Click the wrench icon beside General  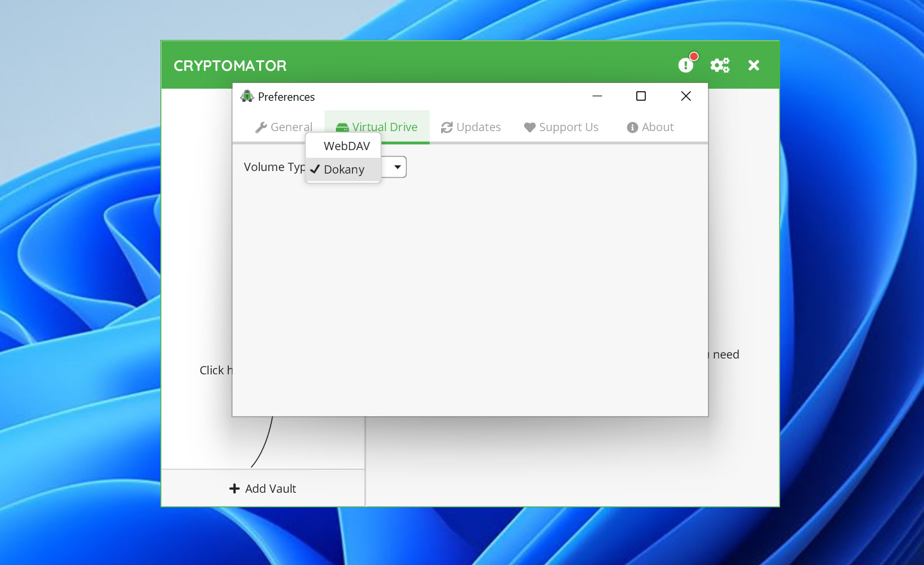click(x=262, y=127)
